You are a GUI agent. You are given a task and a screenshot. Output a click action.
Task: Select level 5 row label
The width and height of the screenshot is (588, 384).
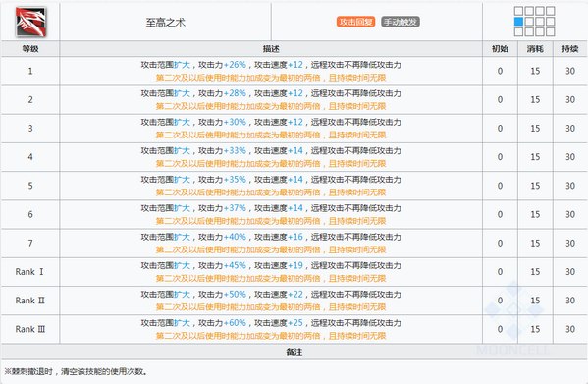[x=30, y=186]
